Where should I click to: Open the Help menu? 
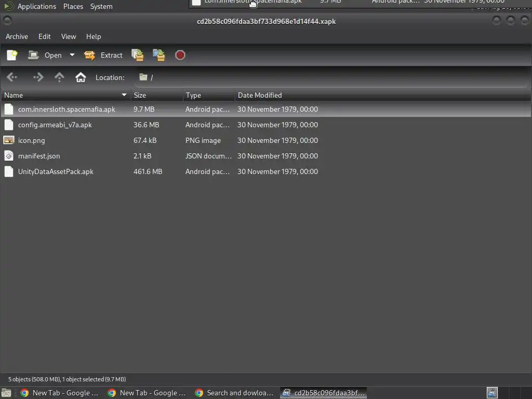tap(94, 36)
